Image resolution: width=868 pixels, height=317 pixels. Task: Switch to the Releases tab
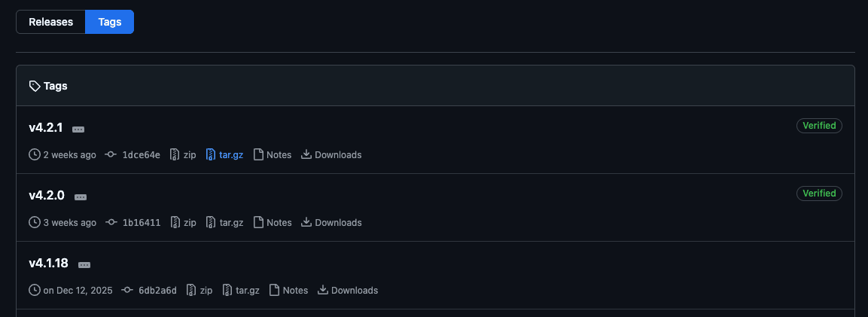coord(50,22)
